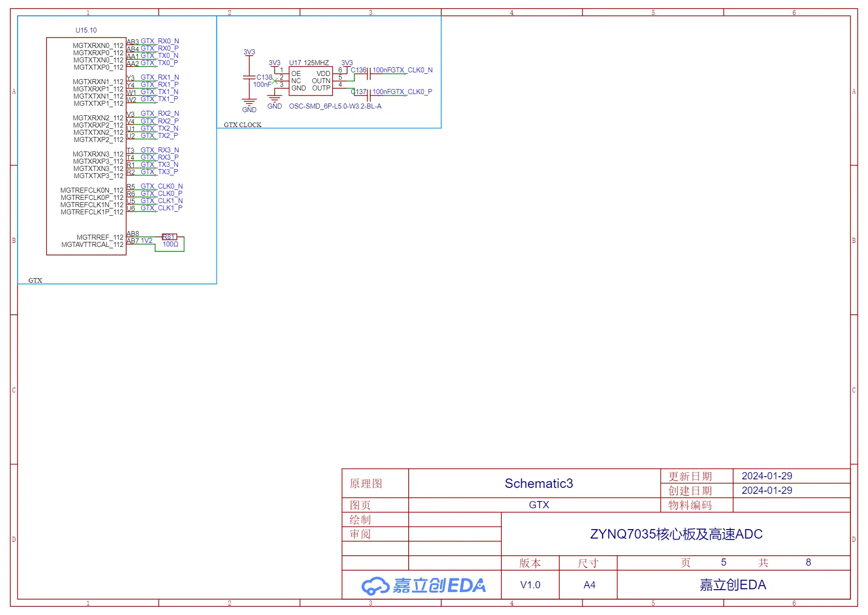Click the 嘉立创EDA company name cell
This screenshot has width=868, height=615.
[x=733, y=585]
